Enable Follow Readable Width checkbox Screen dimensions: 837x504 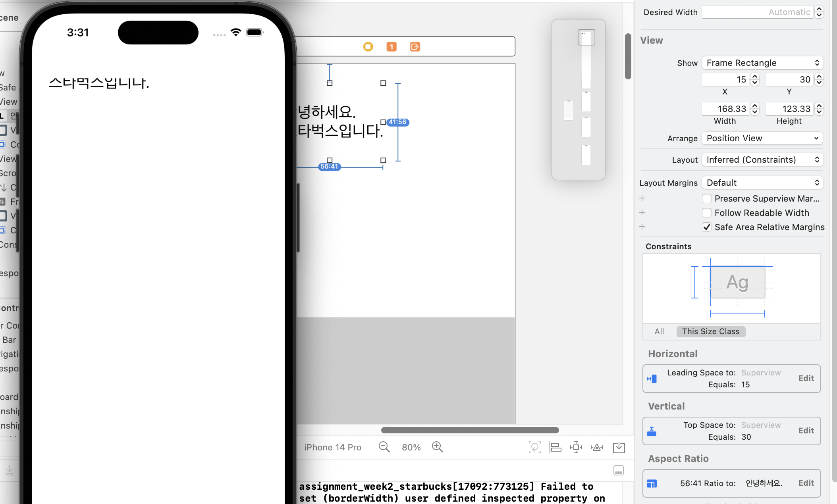click(x=707, y=213)
